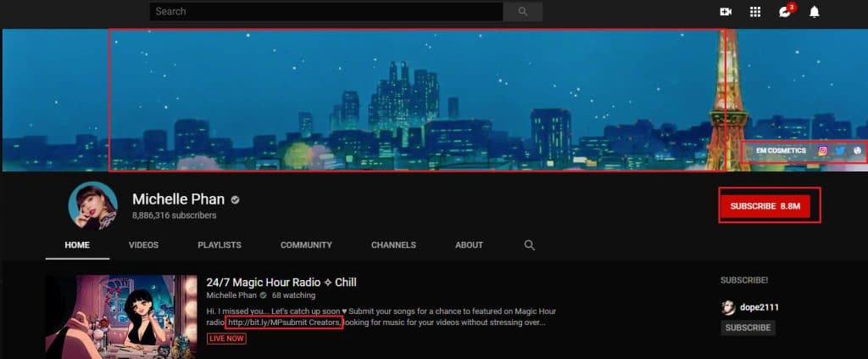The height and width of the screenshot is (359, 868).
Task: Click the verified badge beside channel name
Action: [236, 200]
